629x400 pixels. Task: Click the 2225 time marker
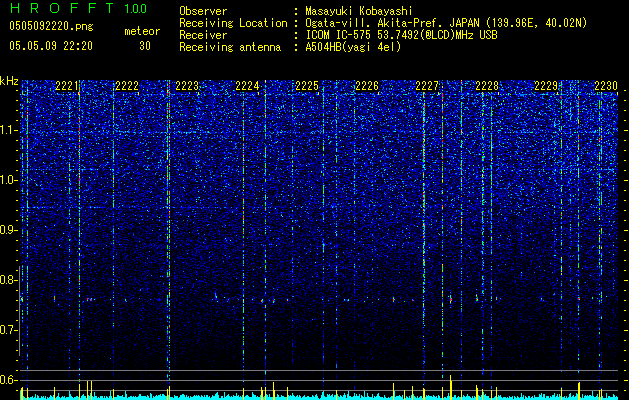click(x=307, y=86)
